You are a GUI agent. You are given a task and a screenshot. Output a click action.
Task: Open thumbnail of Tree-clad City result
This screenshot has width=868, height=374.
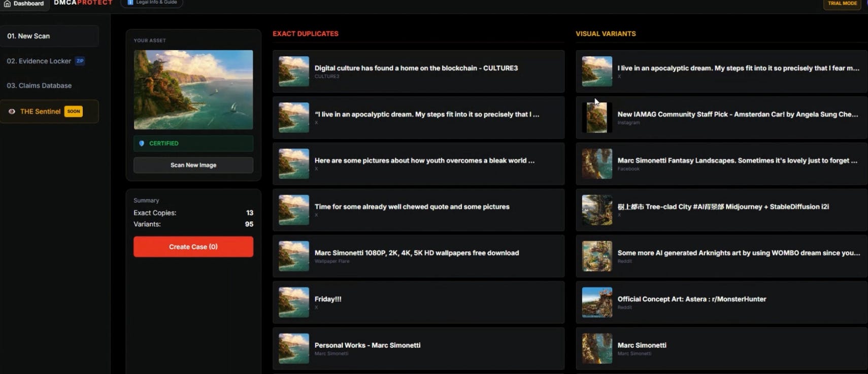[x=597, y=210]
